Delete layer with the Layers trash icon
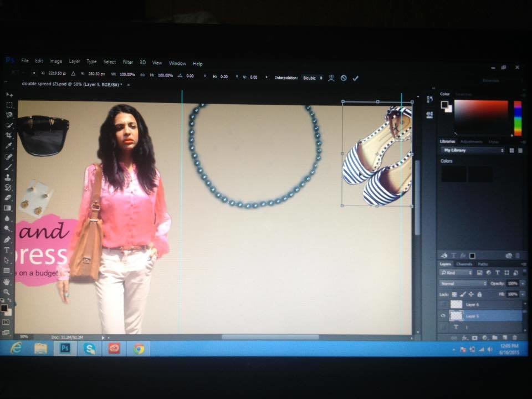The image size is (532, 399). point(515,337)
